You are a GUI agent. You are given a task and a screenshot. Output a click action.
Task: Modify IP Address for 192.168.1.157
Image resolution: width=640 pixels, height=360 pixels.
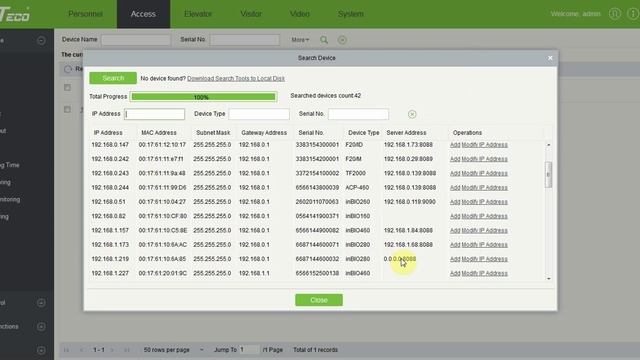484,231
